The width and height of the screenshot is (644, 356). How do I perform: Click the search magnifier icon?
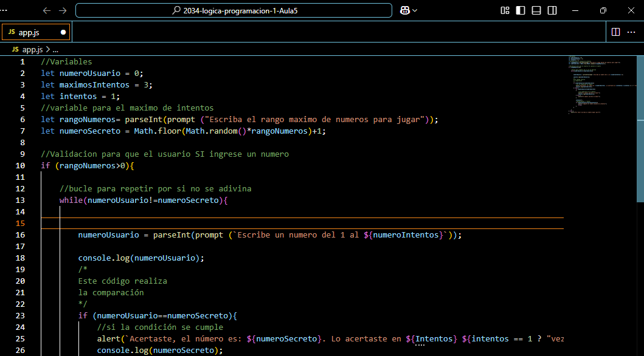click(176, 11)
